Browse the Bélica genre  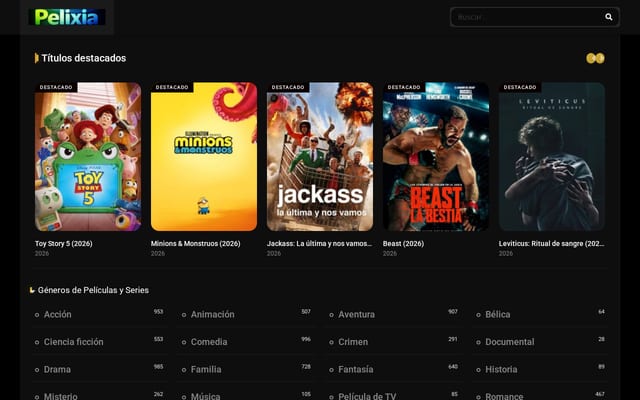(498, 314)
